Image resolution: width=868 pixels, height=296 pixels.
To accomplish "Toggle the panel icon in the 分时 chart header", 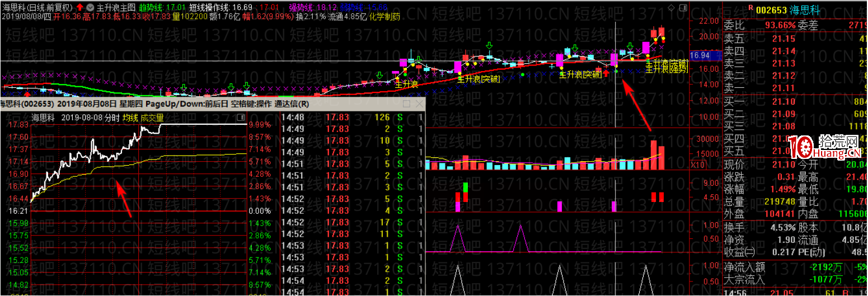I will tap(241, 118).
